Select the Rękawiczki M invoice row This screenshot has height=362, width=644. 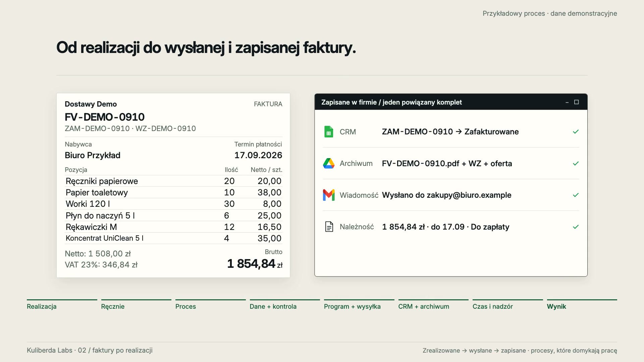click(x=173, y=227)
